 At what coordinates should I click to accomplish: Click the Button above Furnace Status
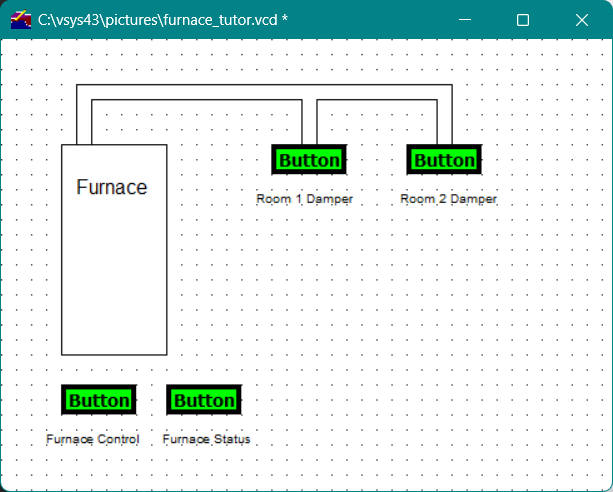coord(204,400)
